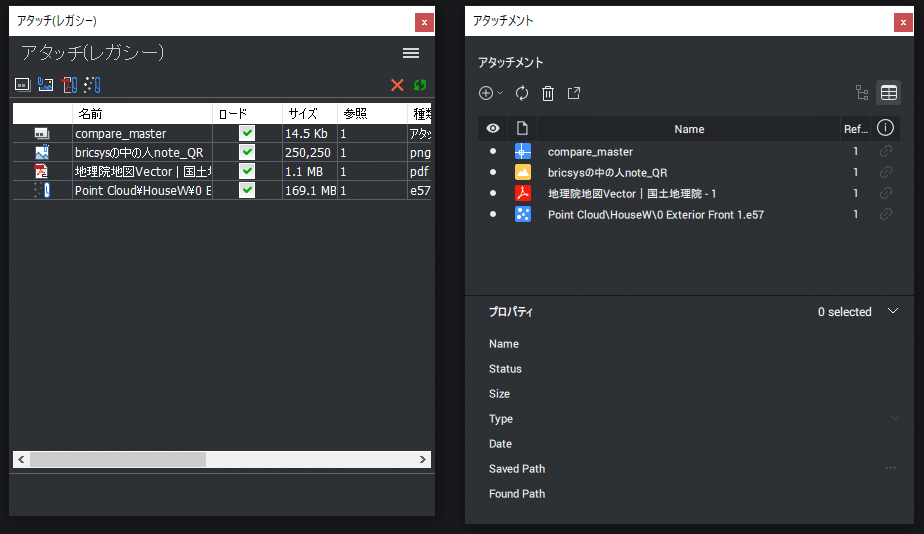Image resolution: width=924 pixels, height=534 pixels.
Task: Click the trash delete attachment icon
Action: click(548, 93)
